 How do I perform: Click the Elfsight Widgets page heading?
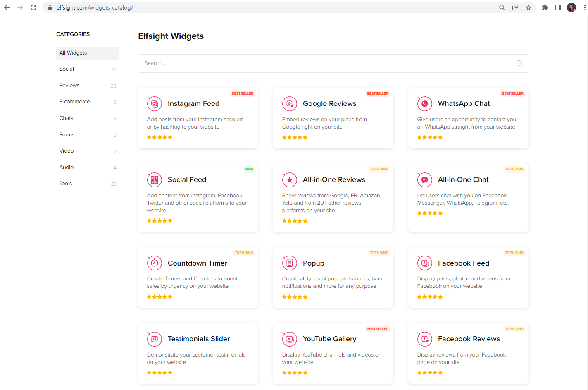coord(171,36)
